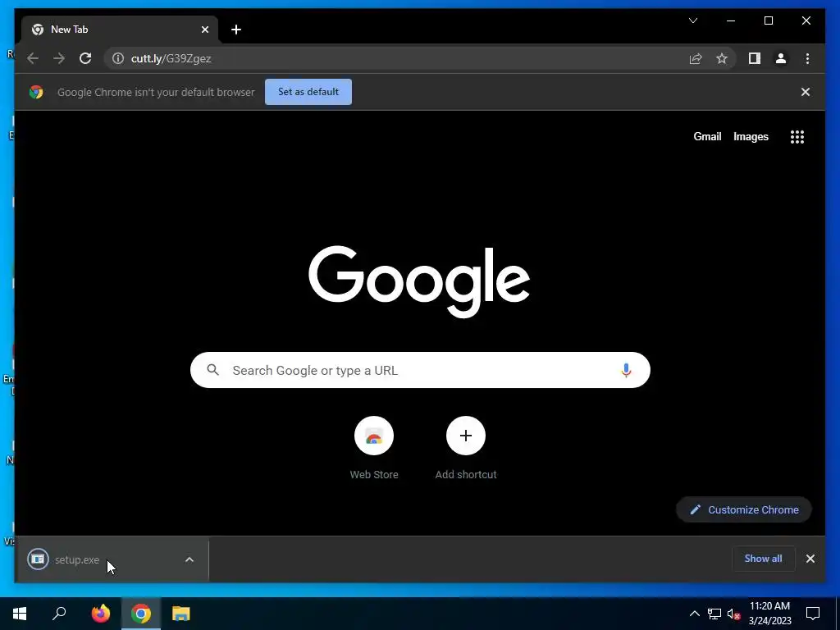Minimize the Chrome window
This screenshot has height=630, width=840.
731,21
